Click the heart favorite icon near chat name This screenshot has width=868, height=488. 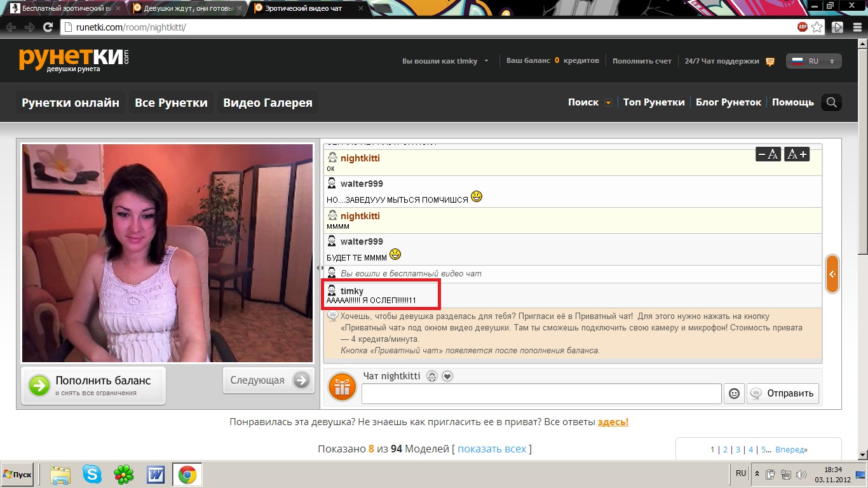[447, 376]
